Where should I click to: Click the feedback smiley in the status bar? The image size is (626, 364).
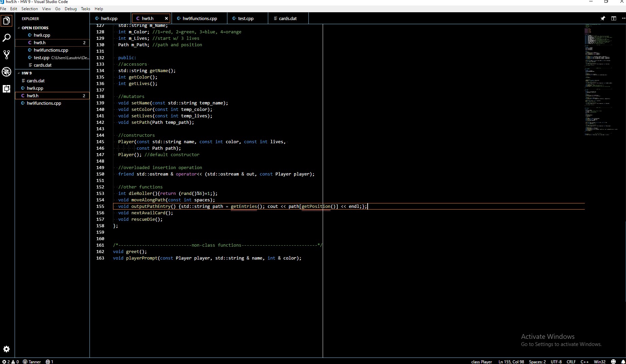click(x=613, y=362)
